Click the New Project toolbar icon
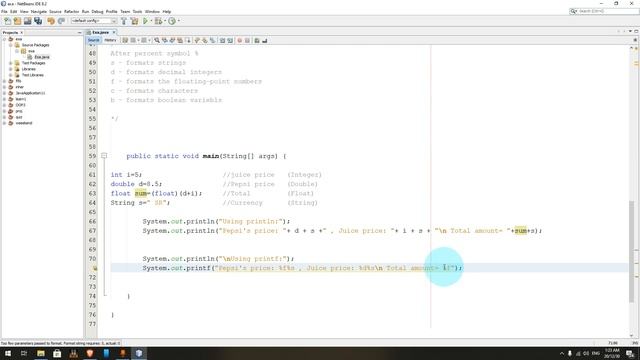The width and height of the screenshot is (640, 360). point(17,21)
